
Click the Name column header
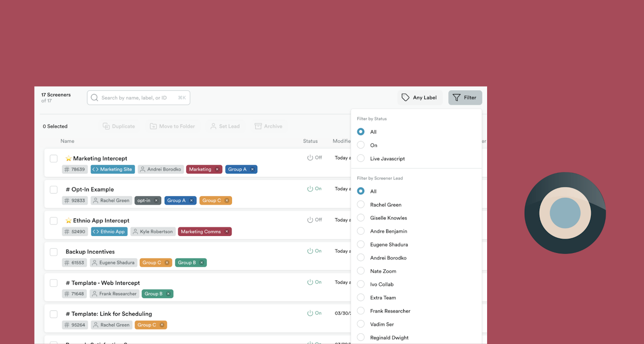tap(67, 141)
